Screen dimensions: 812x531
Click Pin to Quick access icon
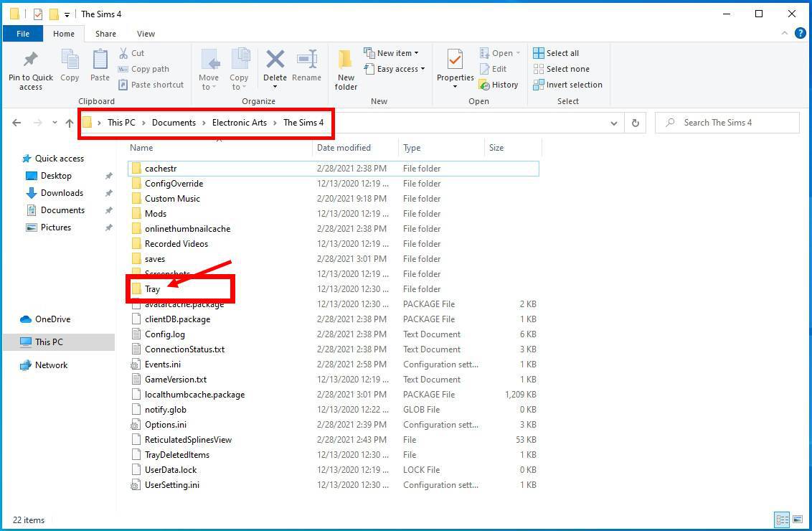pyautogui.click(x=31, y=60)
